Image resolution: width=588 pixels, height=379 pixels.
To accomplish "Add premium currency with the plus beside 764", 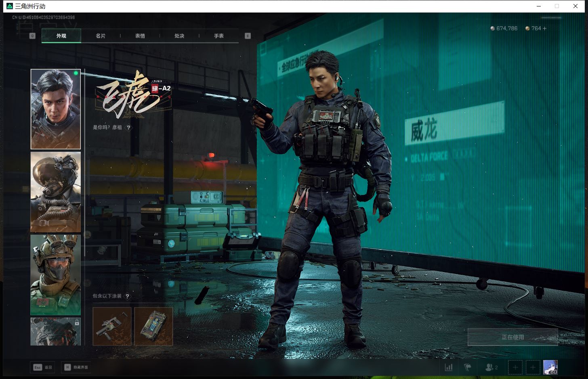I will pyautogui.click(x=545, y=28).
